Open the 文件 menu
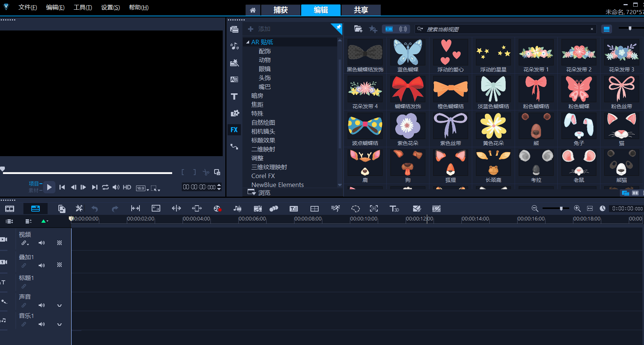This screenshot has width=644, height=345. (x=28, y=7)
